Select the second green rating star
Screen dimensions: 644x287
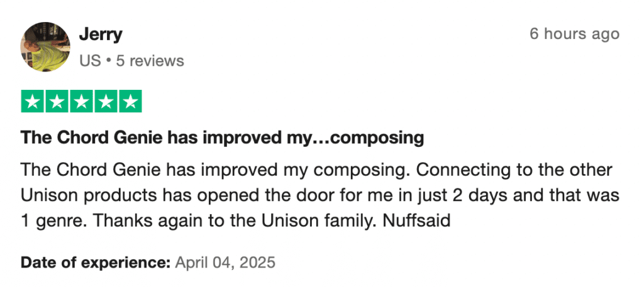point(57,101)
